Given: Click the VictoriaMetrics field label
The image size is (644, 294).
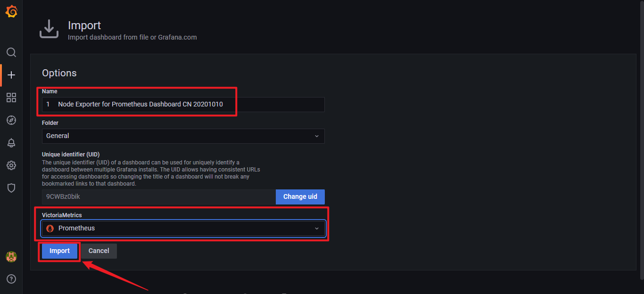Looking at the screenshot, I should pos(62,215).
